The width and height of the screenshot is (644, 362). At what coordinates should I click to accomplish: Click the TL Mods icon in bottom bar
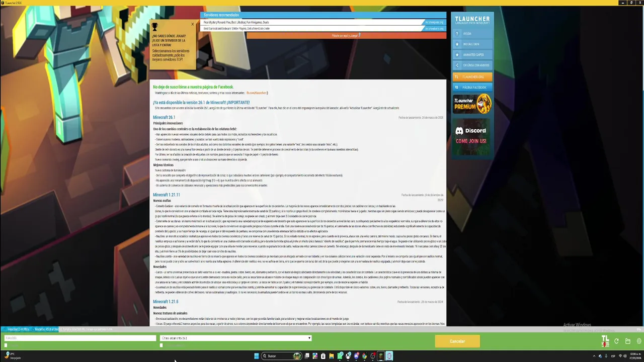tap(605, 341)
